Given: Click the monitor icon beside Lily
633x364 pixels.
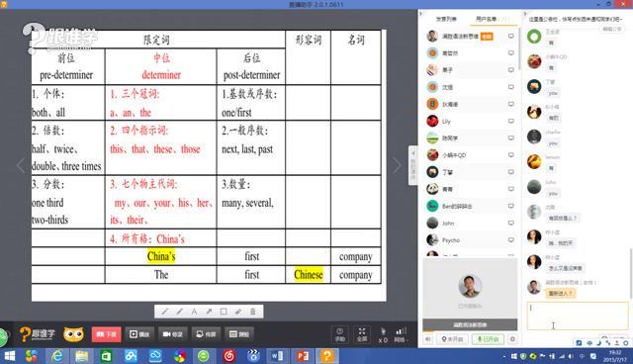Looking at the screenshot, I should click(511, 121).
